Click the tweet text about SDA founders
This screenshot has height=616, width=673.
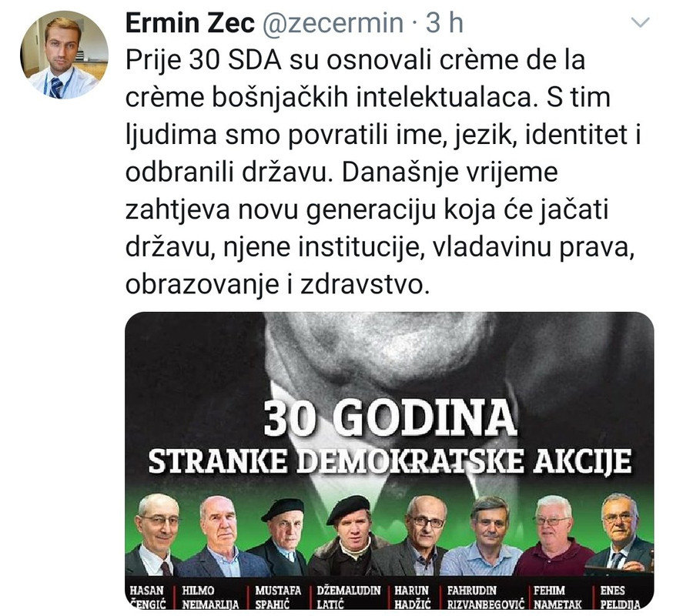click(383, 172)
